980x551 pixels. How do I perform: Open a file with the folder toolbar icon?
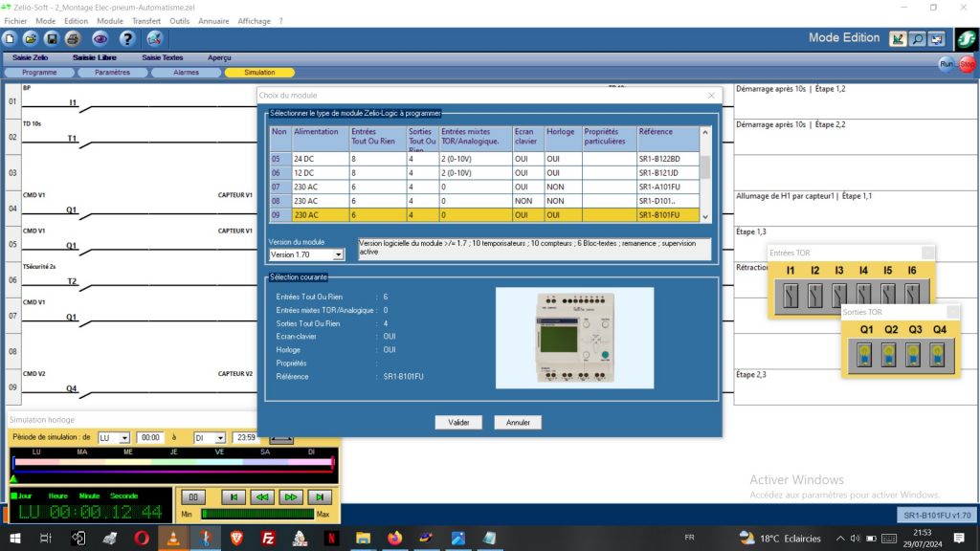tap(31, 38)
